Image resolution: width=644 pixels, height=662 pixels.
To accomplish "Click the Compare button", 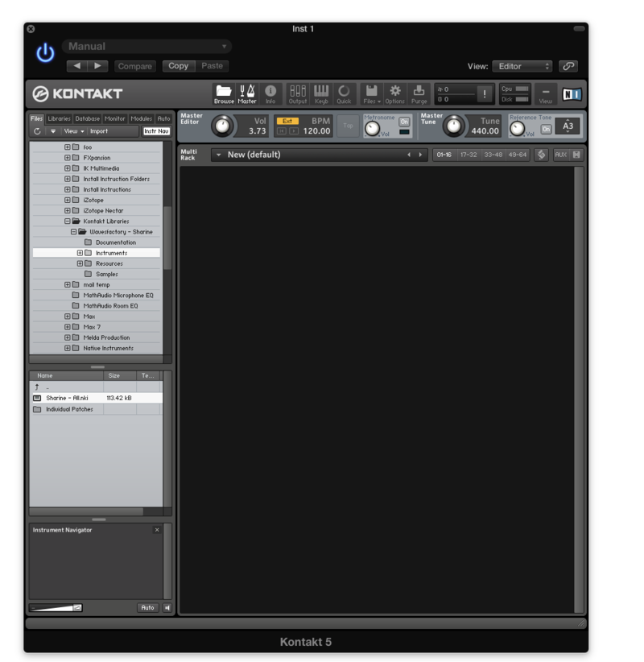I will [135, 66].
